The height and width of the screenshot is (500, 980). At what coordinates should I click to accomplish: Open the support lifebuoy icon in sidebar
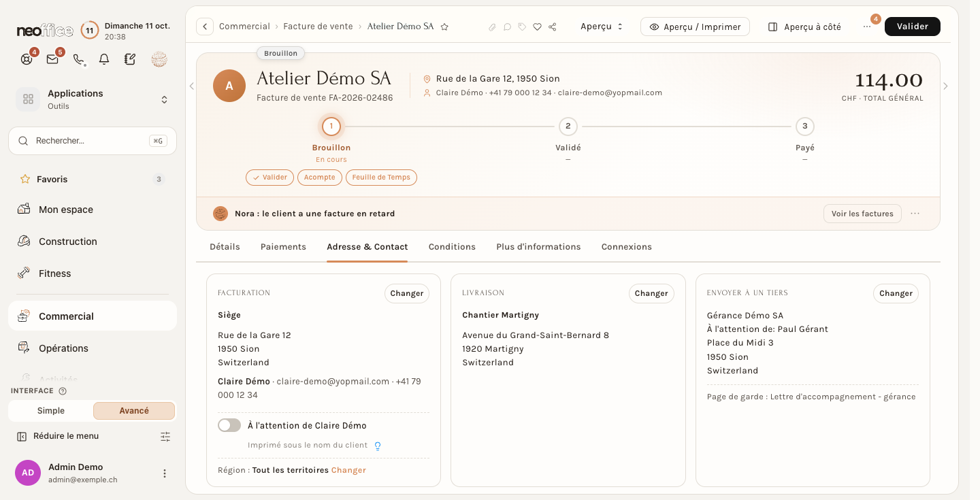(x=27, y=59)
